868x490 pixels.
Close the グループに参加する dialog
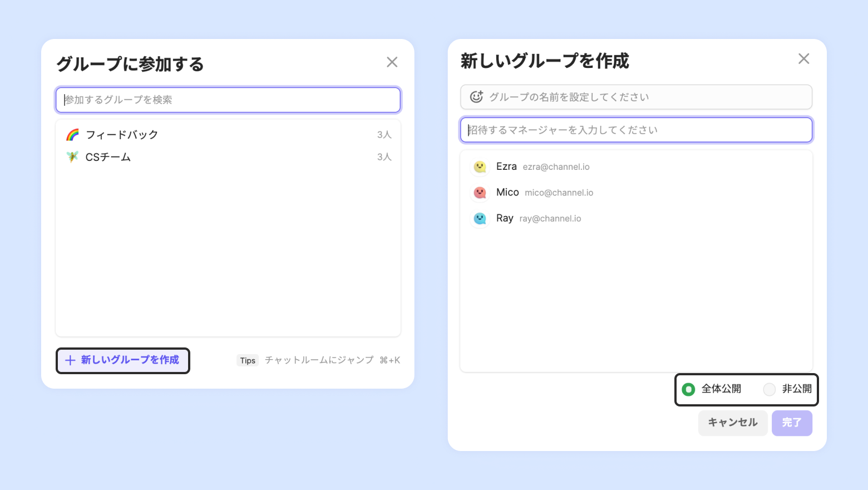pos(392,62)
